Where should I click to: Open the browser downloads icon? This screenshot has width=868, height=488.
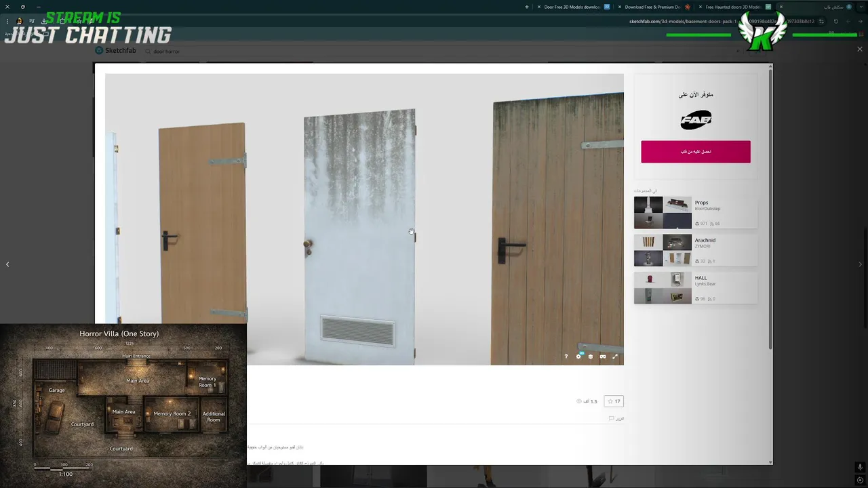[44, 21]
